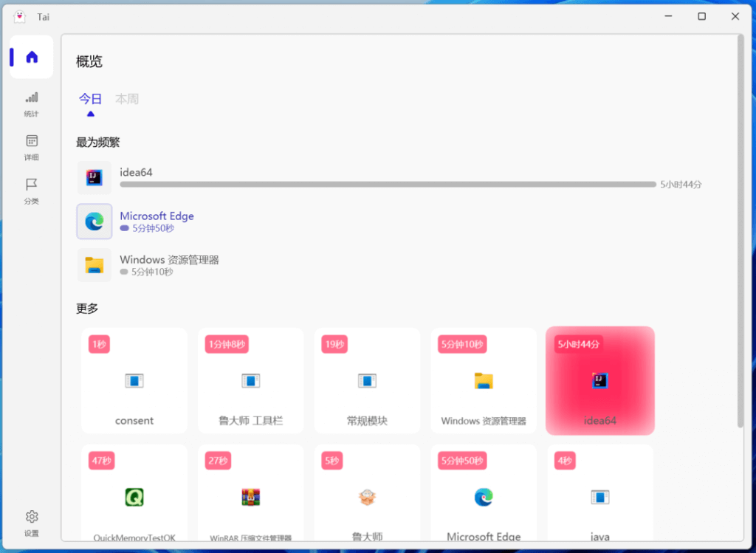Click idea64 icon in highlighted card

600,381
